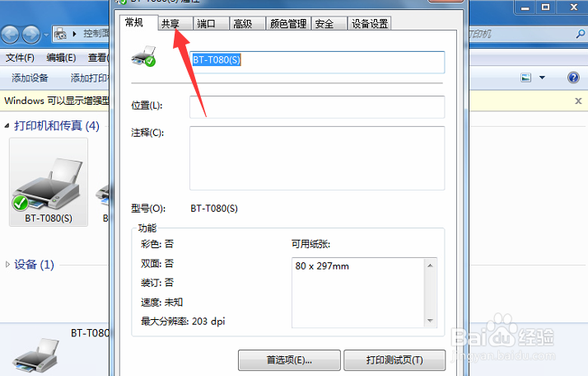Open the view options dropdown arrow

(x=542, y=78)
